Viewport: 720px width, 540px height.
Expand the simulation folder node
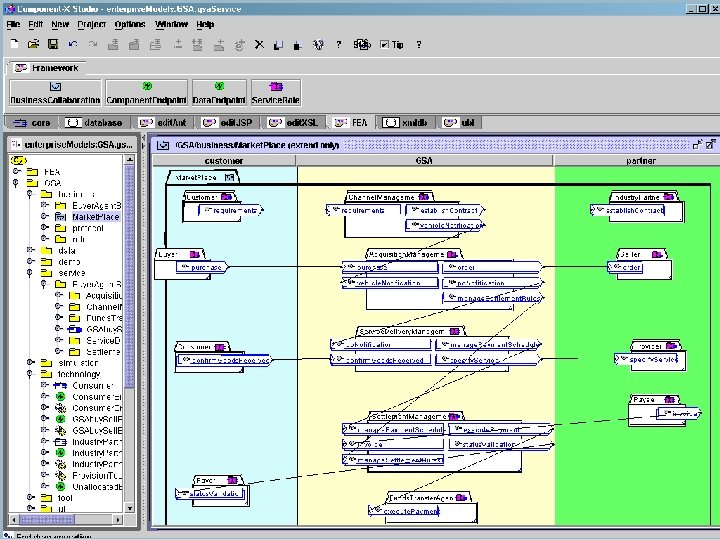(31, 362)
